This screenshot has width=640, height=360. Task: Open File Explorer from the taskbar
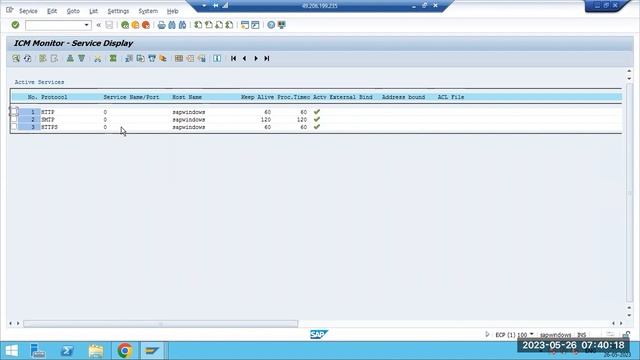(x=96, y=351)
